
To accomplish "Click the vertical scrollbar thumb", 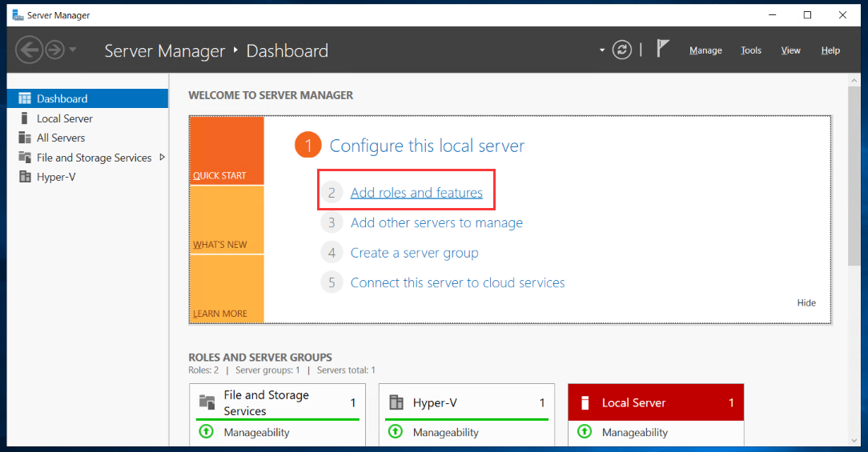I will coord(854,177).
